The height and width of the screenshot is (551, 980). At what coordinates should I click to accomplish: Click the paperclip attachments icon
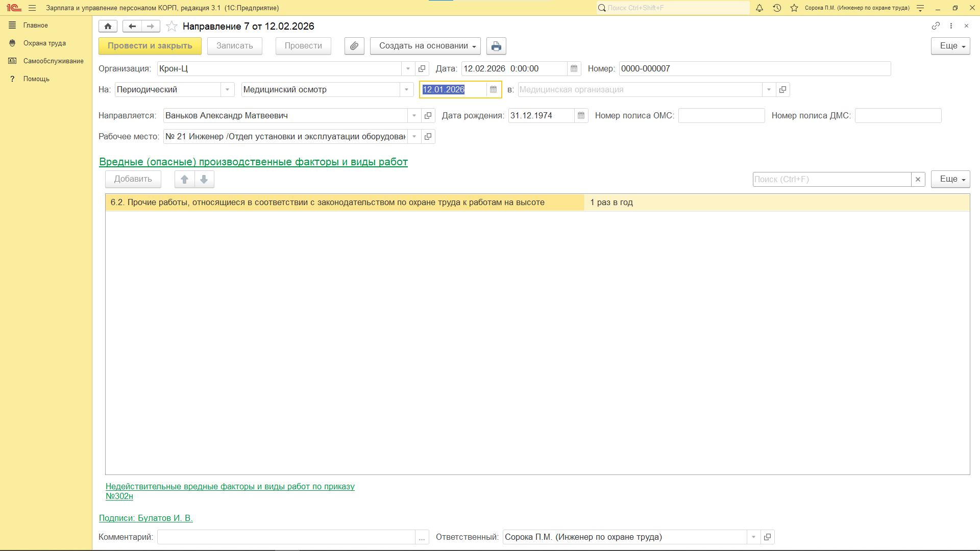pos(354,46)
